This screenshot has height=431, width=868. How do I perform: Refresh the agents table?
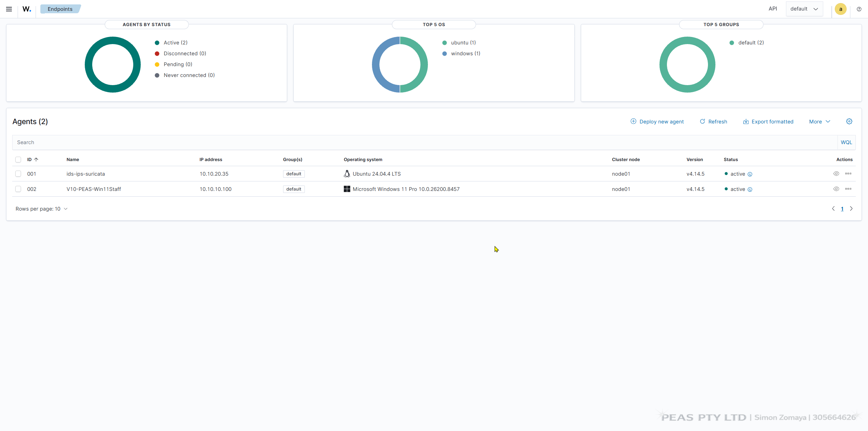tap(713, 121)
